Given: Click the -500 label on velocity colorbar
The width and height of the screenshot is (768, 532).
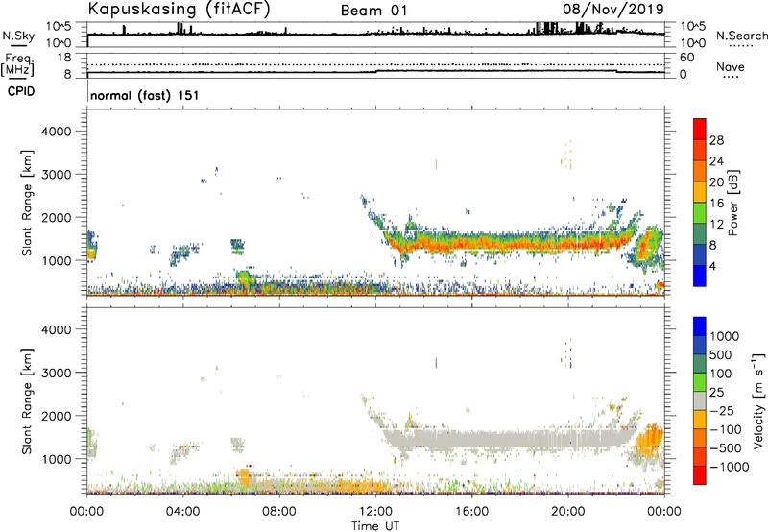Looking at the screenshot, I should 726,448.
